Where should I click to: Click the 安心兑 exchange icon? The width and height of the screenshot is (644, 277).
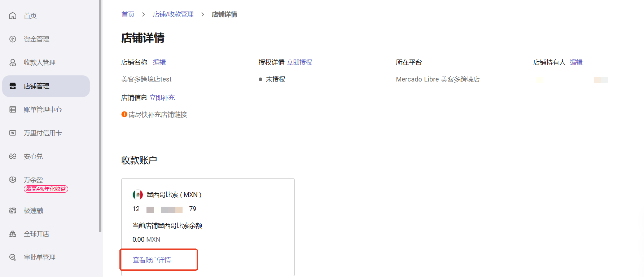13,156
